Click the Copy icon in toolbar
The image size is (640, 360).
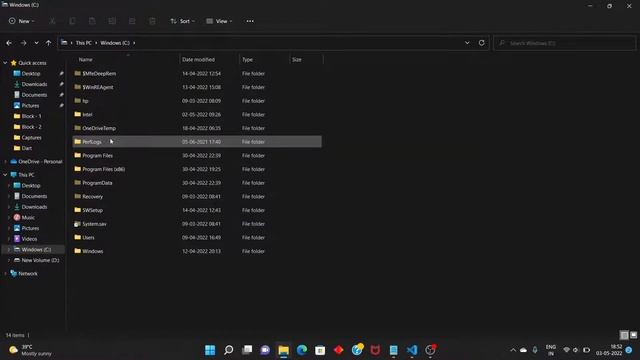pyautogui.click(x=72, y=21)
